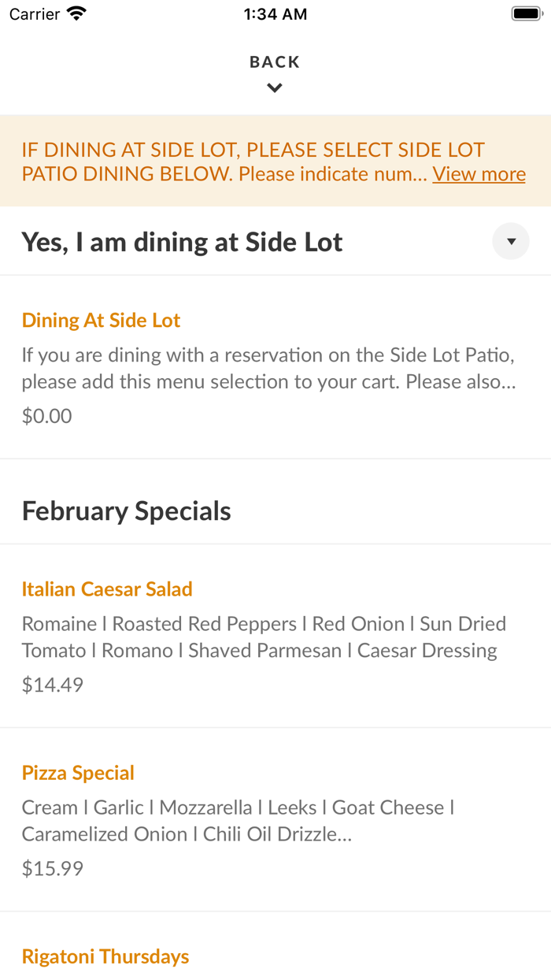Open the Rigatoni Thursdays menu item
Screen dimensions: 551x980
tap(105, 956)
